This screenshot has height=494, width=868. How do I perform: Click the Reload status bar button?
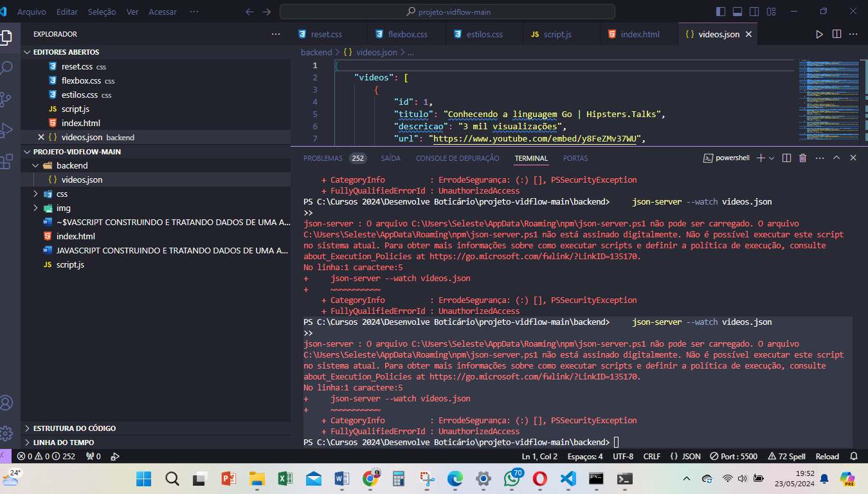point(827,457)
